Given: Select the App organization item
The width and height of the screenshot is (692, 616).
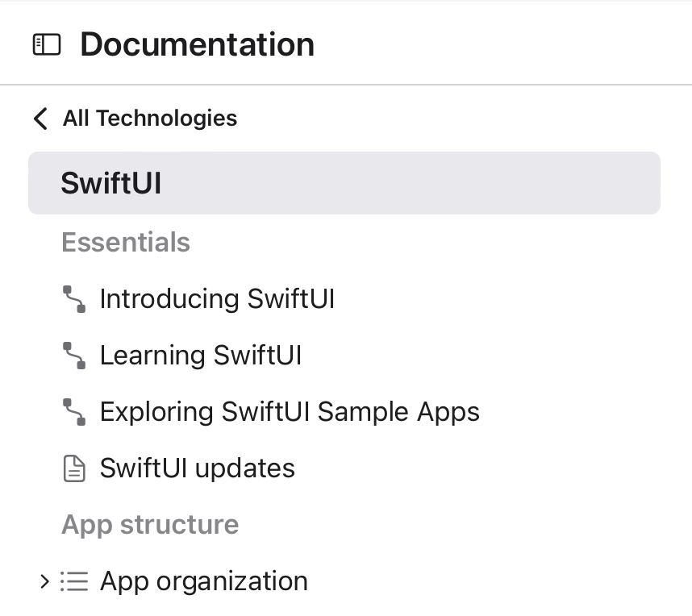Looking at the screenshot, I should click(x=203, y=581).
